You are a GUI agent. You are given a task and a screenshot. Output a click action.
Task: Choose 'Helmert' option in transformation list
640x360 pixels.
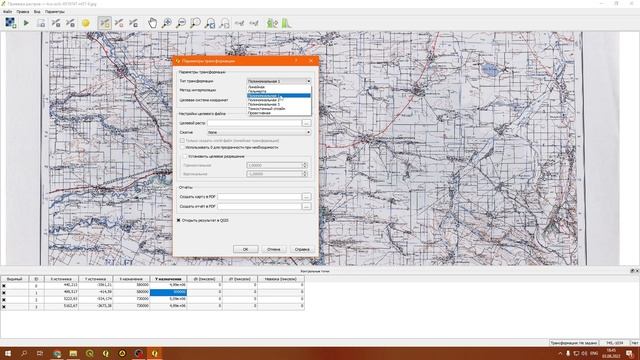[279, 91]
